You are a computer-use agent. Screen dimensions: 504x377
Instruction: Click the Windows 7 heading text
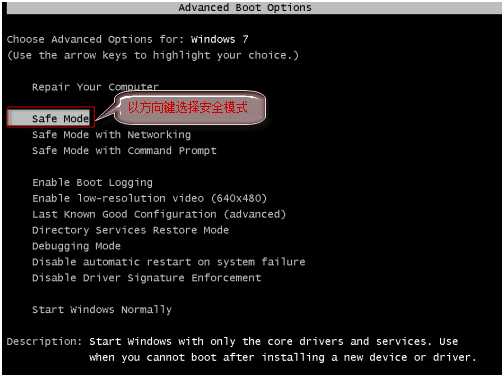point(220,40)
